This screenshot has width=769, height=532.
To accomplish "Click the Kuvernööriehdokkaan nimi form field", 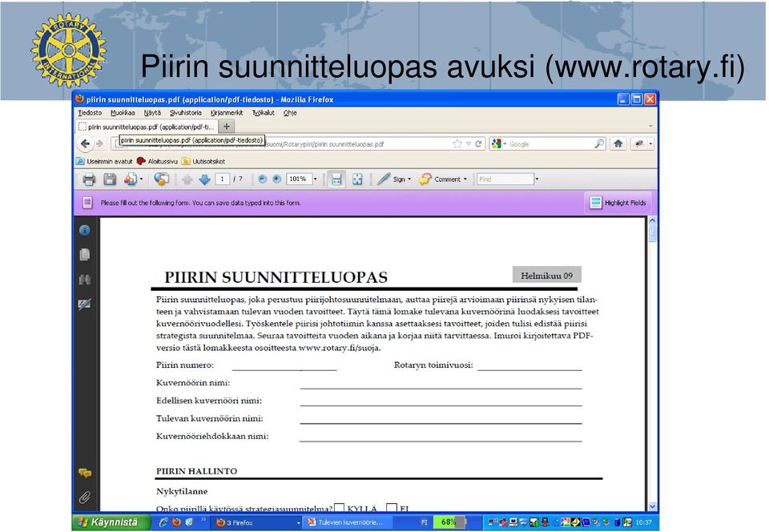I will pyautogui.click(x=441, y=437).
